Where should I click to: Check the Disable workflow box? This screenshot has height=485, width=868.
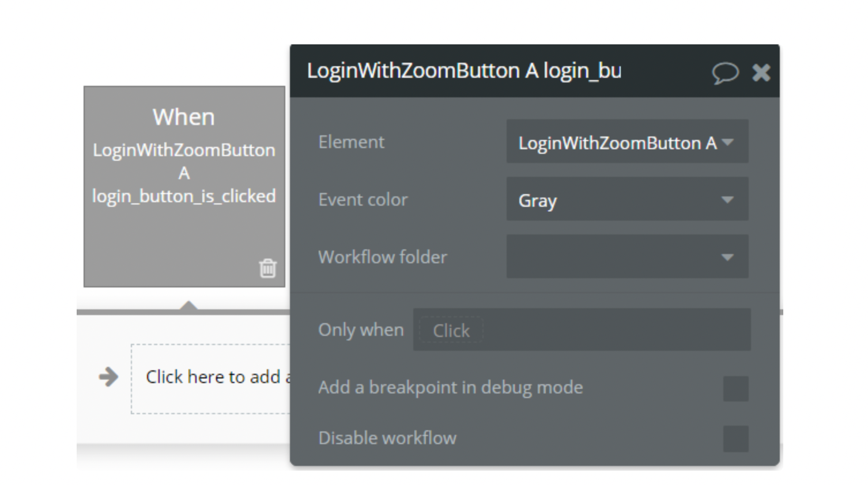click(735, 439)
